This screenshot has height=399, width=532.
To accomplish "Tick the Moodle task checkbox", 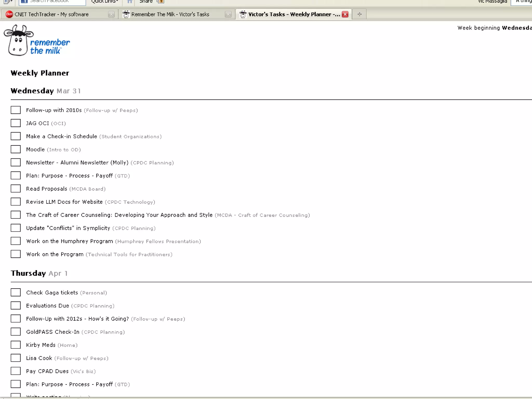I will point(16,149).
